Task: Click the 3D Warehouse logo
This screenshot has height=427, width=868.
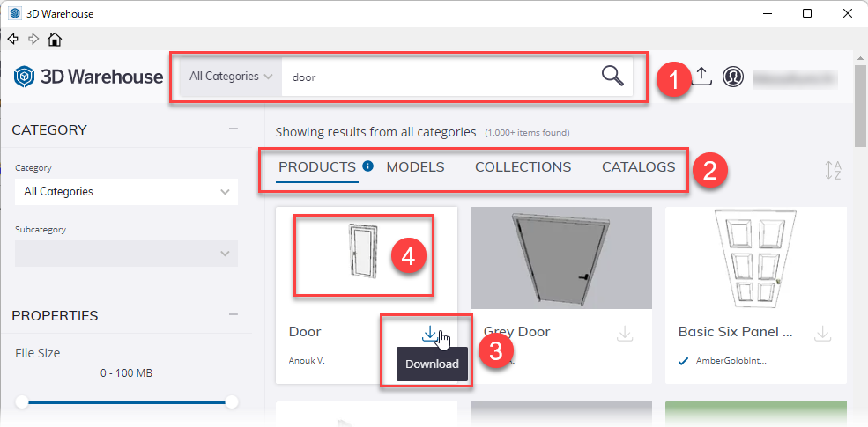Action: (88, 77)
